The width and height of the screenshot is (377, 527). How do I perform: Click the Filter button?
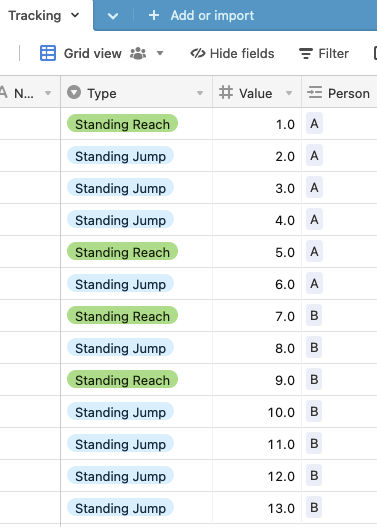[x=324, y=53]
